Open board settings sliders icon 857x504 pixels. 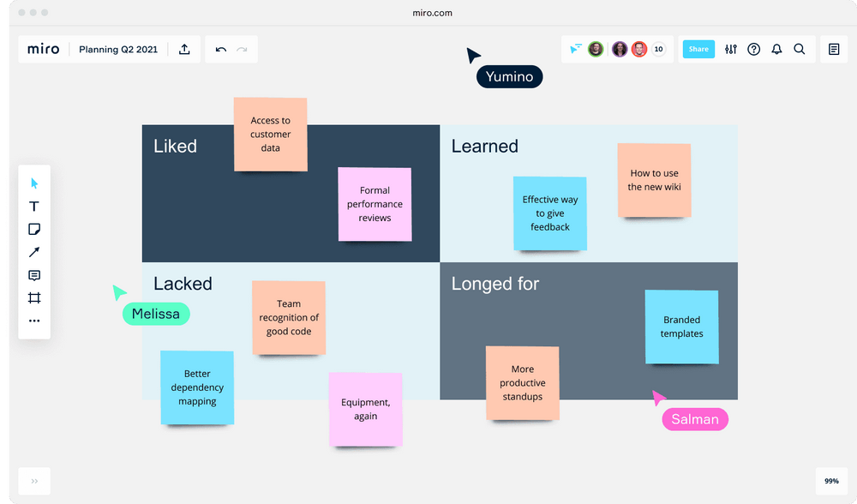pos(730,49)
